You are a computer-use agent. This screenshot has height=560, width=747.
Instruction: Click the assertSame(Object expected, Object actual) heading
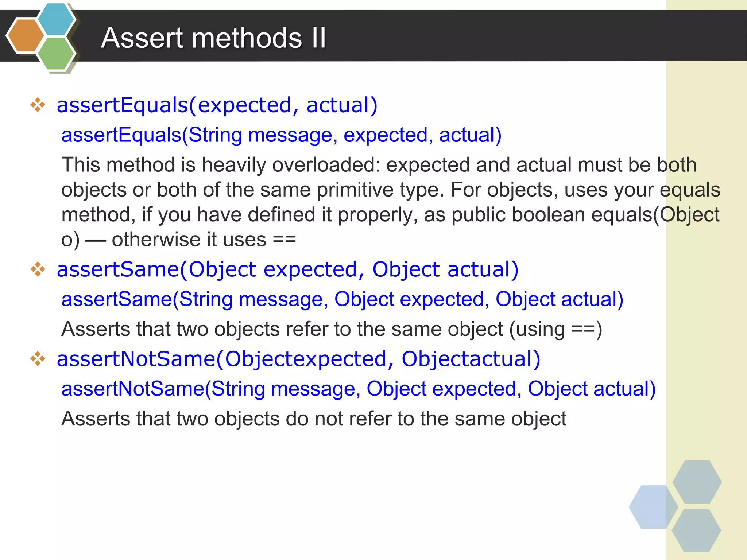287,270
